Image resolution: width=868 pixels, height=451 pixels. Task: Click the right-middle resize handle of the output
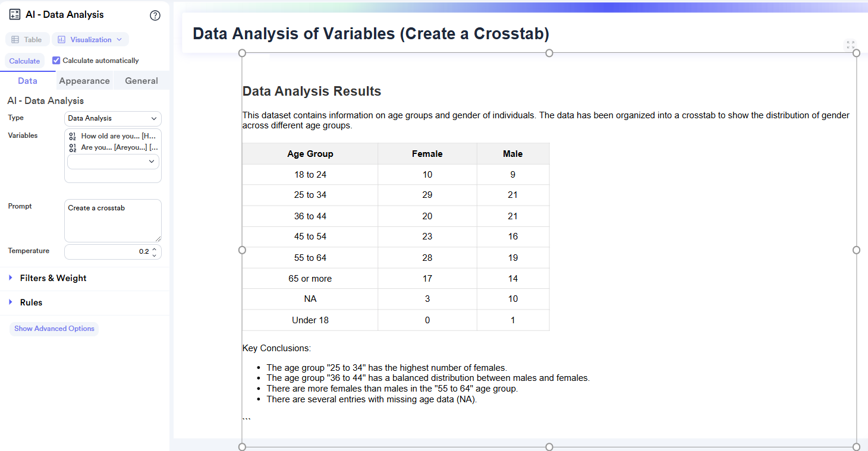(857, 250)
